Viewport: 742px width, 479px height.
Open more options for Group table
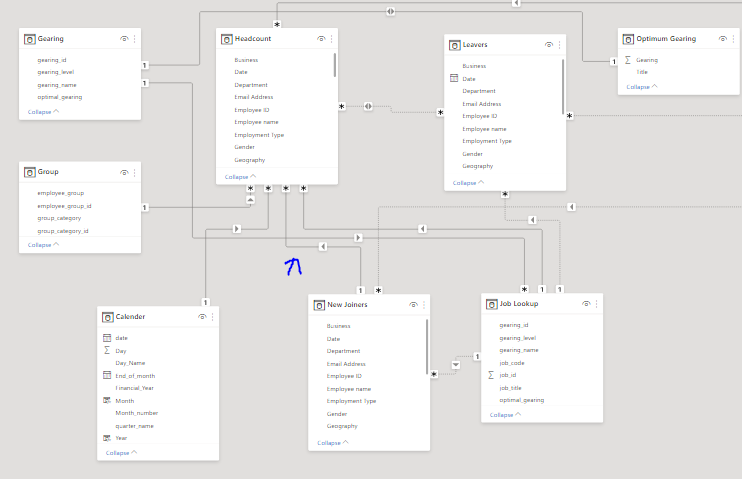coord(135,173)
